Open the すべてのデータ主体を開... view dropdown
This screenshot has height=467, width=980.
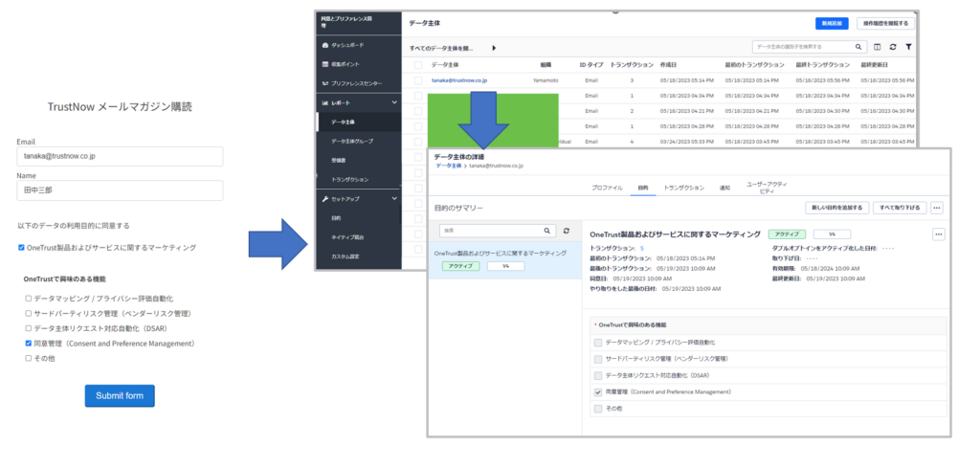(x=494, y=47)
